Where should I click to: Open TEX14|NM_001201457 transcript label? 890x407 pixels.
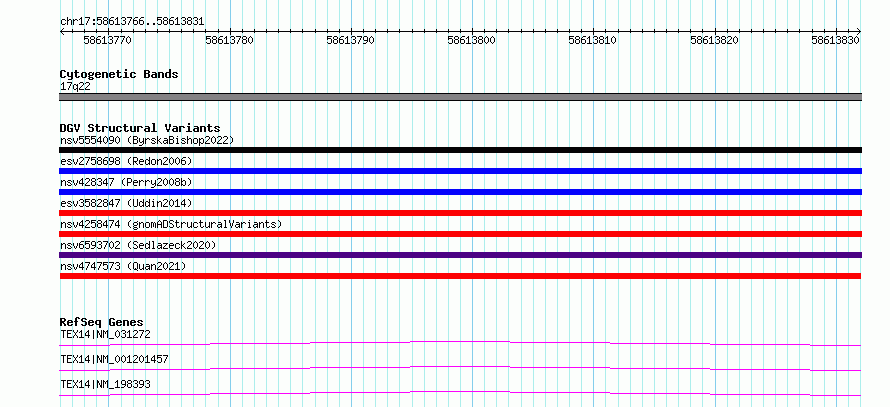click(x=114, y=359)
